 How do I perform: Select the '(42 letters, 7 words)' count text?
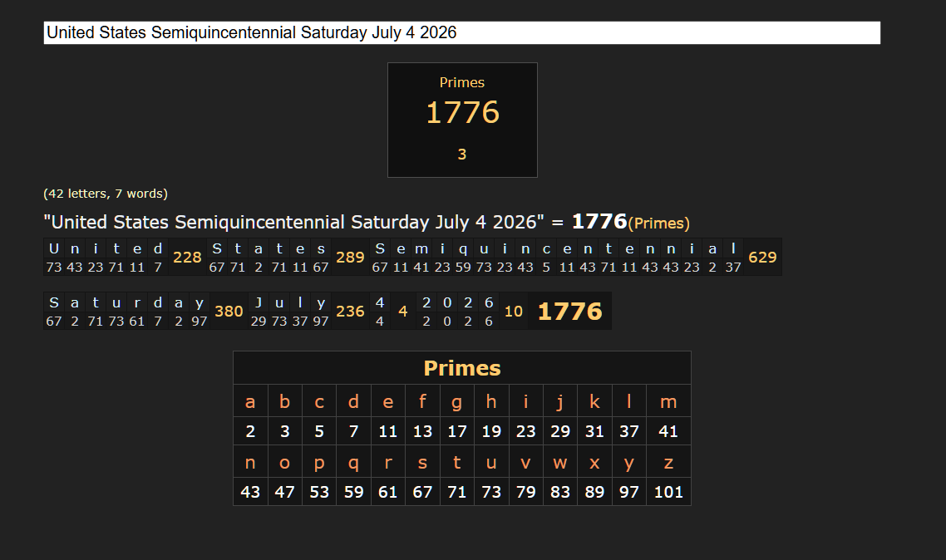(x=106, y=194)
